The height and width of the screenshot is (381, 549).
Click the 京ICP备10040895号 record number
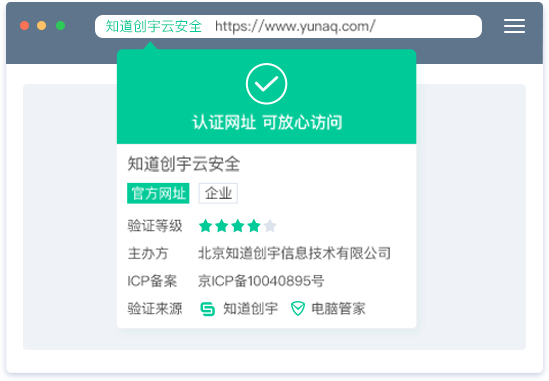(x=261, y=281)
